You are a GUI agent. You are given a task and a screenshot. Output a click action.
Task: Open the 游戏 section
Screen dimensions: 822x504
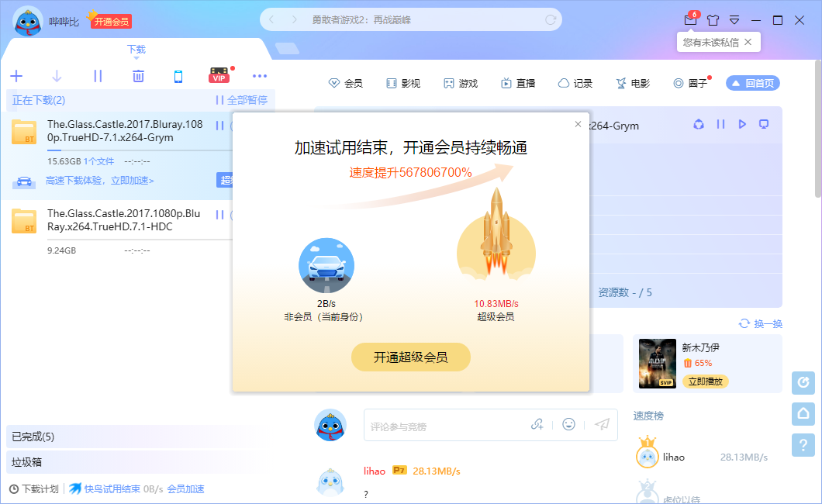461,82
